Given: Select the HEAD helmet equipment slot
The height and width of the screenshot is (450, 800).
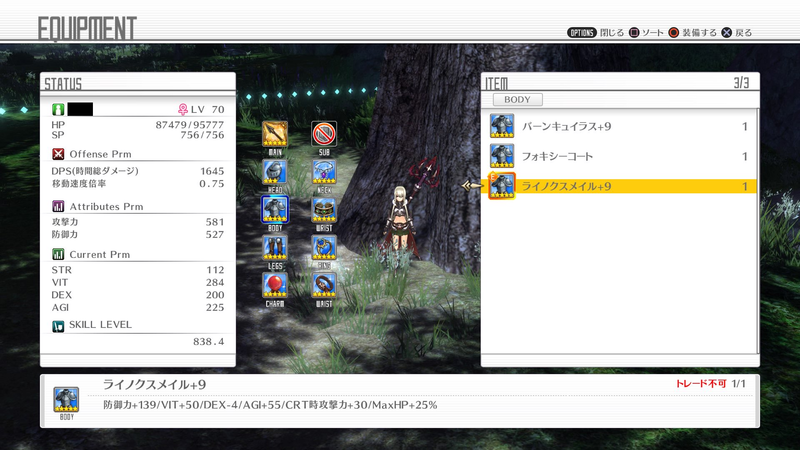Looking at the screenshot, I should (x=274, y=172).
